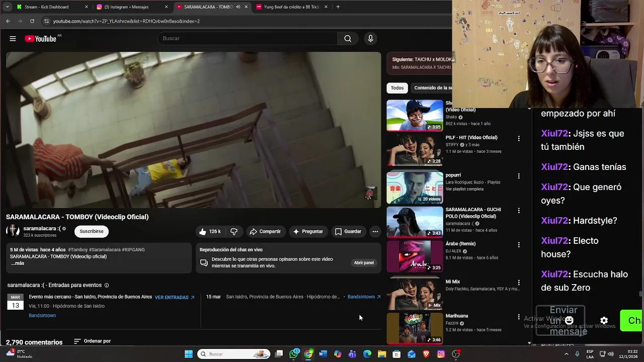Open the emoji picker in chat overlay

tap(569, 320)
